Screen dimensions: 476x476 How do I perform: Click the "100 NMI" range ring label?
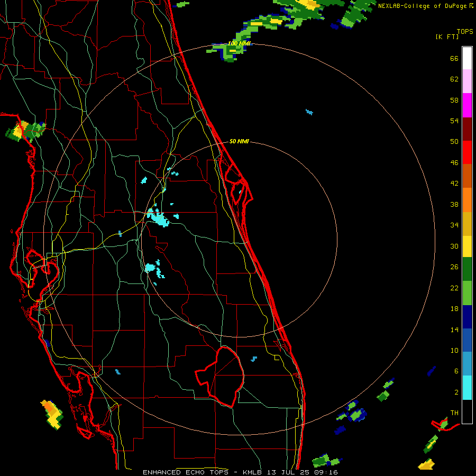click(240, 43)
